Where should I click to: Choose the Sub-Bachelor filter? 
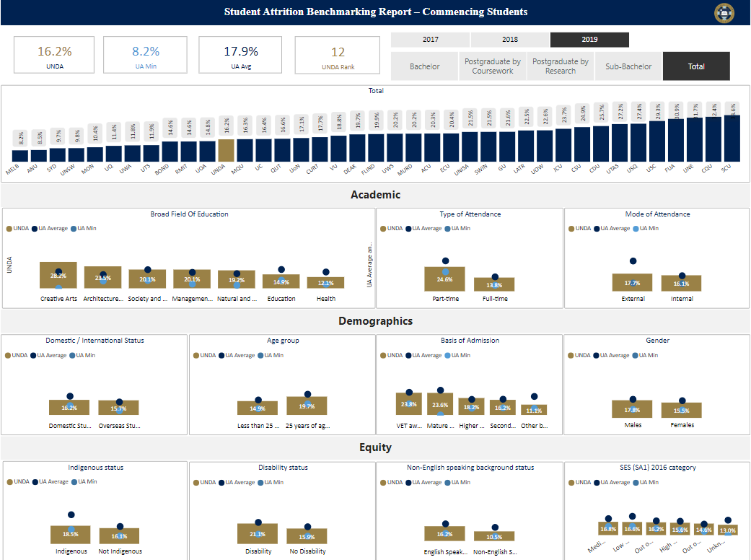628,66
